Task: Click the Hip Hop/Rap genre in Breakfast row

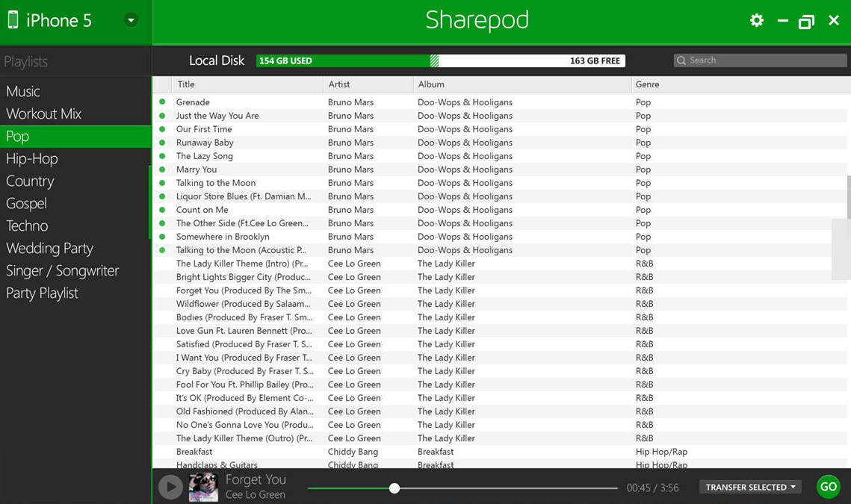Action: coord(661,452)
